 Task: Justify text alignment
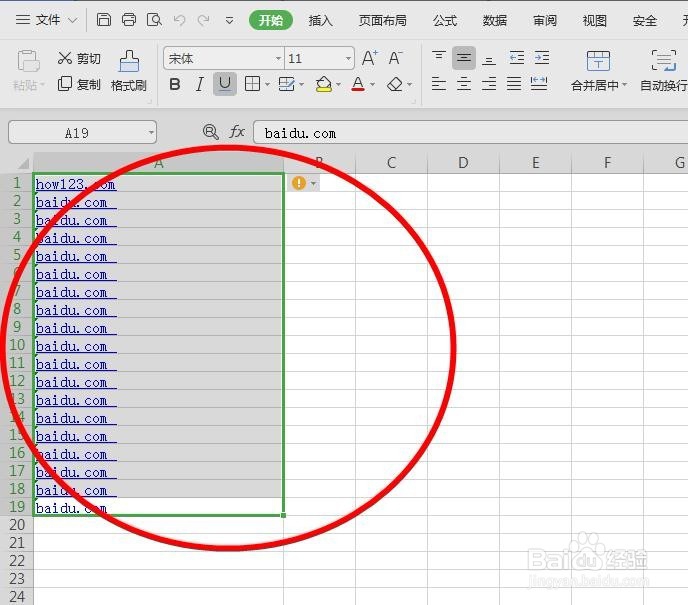514,83
